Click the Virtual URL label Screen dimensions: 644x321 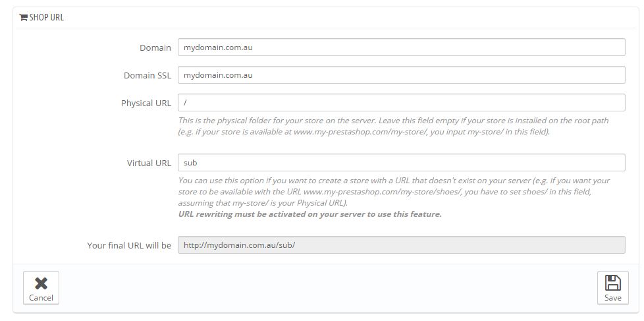point(149,163)
